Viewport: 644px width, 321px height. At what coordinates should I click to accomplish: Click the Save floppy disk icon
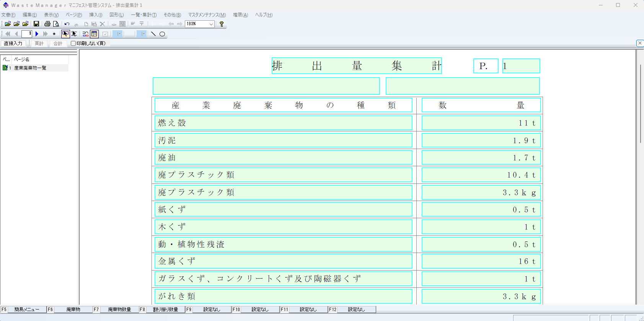36,24
